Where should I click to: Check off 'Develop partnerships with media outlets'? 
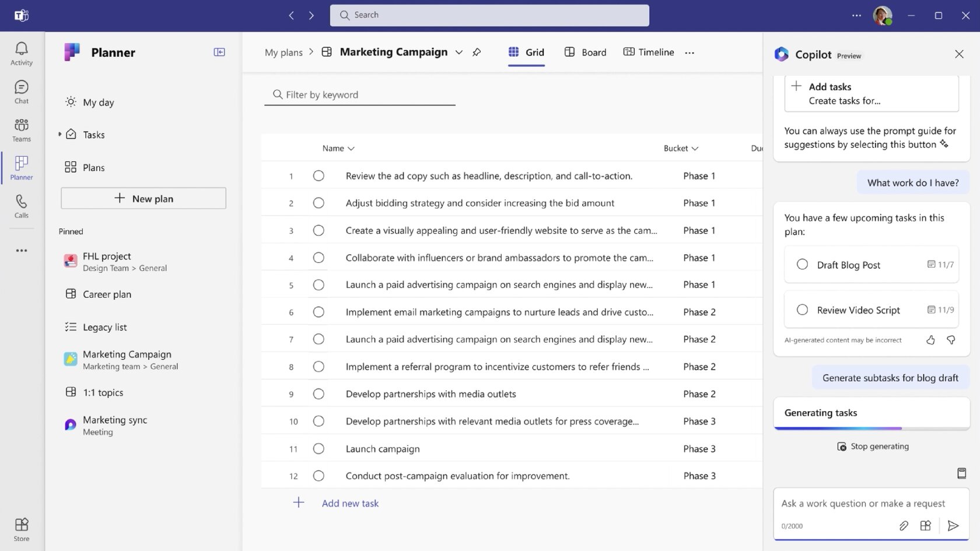pyautogui.click(x=318, y=394)
